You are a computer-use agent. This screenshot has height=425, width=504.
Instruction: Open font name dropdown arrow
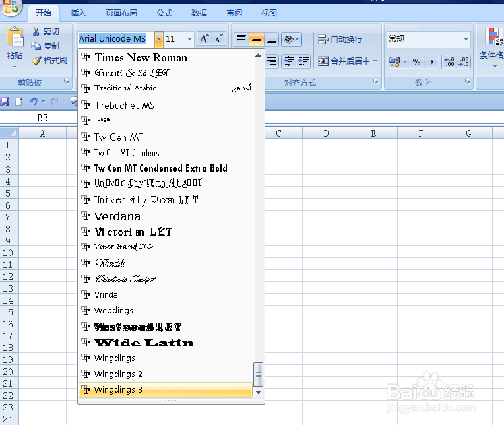(158, 39)
